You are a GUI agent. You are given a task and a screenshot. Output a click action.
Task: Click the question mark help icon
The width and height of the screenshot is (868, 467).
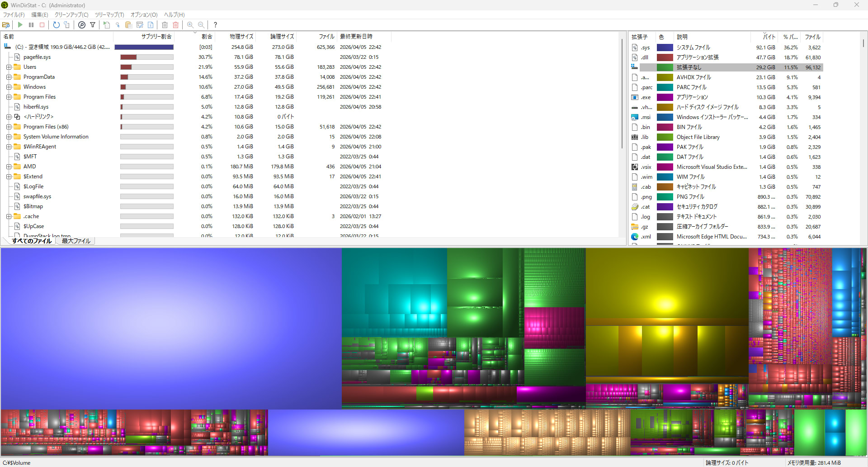point(215,25)
